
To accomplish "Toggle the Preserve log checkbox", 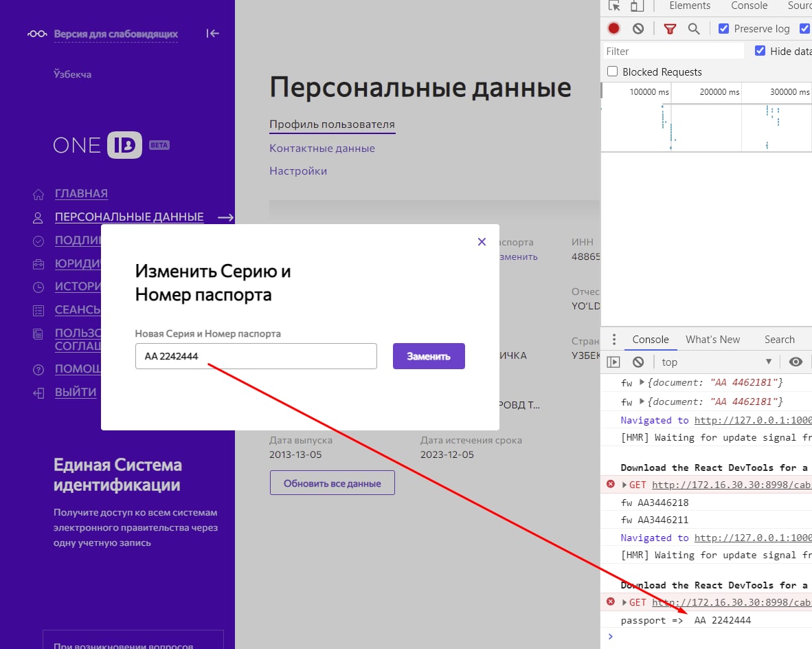I will (723, 28).
